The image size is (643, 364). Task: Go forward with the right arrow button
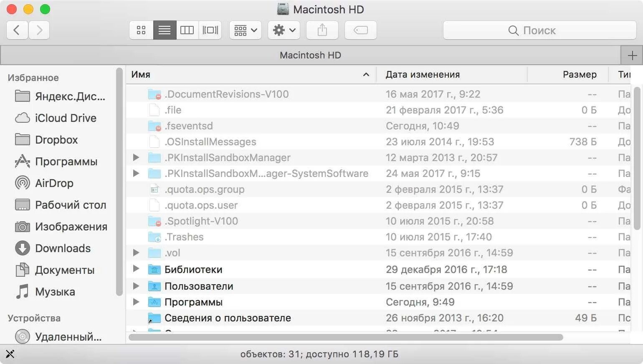point(39,30)
